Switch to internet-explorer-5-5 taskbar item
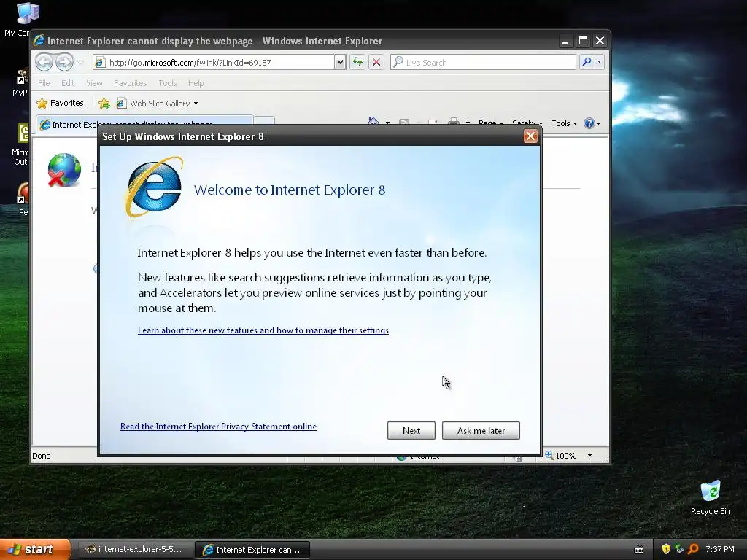747x560 pixels. coord(134,549)
